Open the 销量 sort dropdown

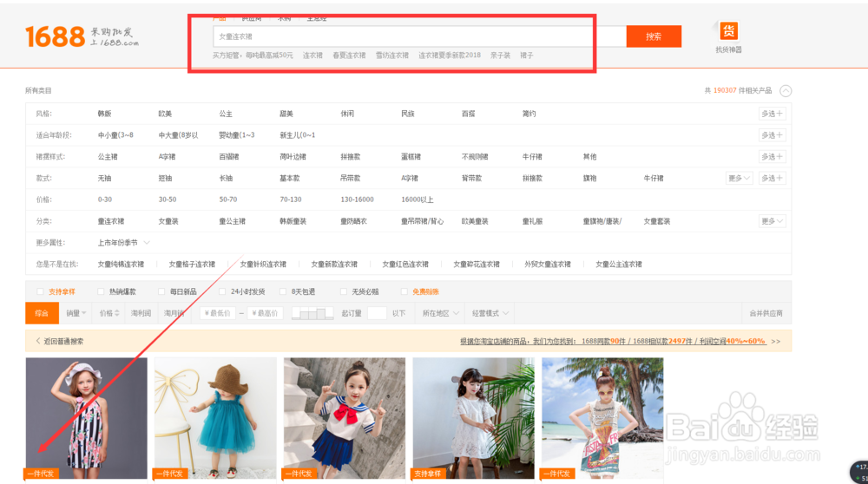pos(76,313)
